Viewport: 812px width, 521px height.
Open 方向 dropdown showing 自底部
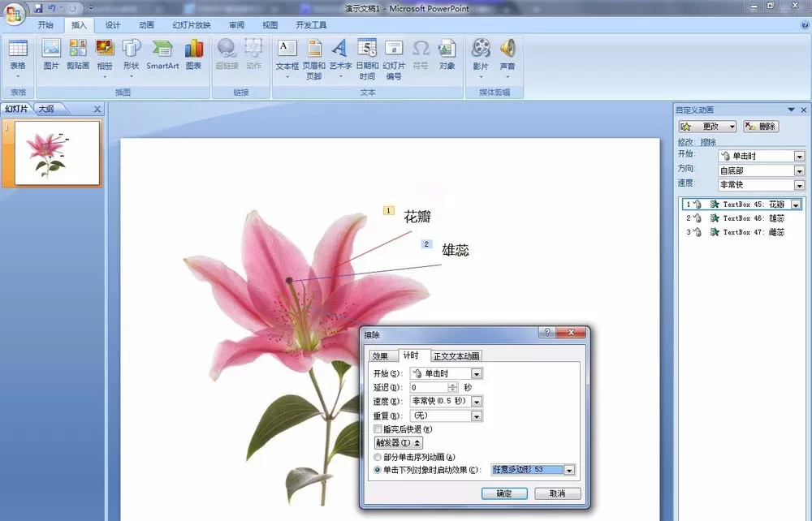800,170
